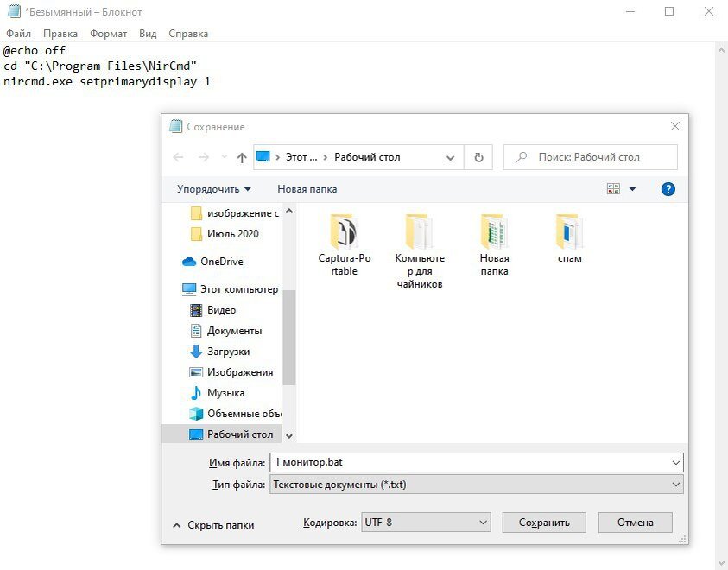
Task: Click the '@echo off' line in Notepad
Action: click(x=35, y=50)
